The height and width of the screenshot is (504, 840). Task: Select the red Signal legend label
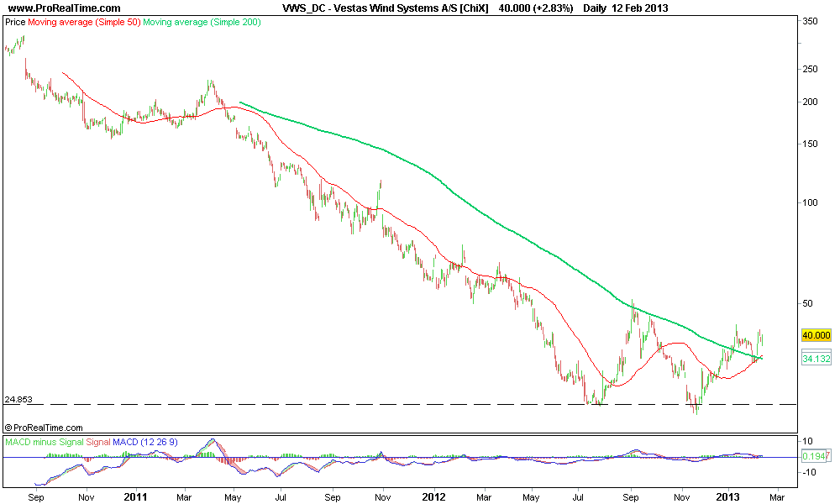point(98,442)
